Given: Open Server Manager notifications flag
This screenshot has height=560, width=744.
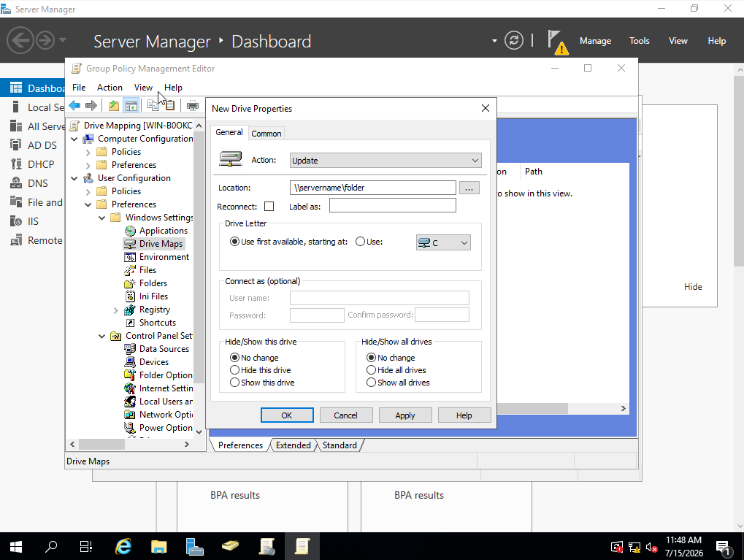Looking at the screenshot, I should [556, 42].
